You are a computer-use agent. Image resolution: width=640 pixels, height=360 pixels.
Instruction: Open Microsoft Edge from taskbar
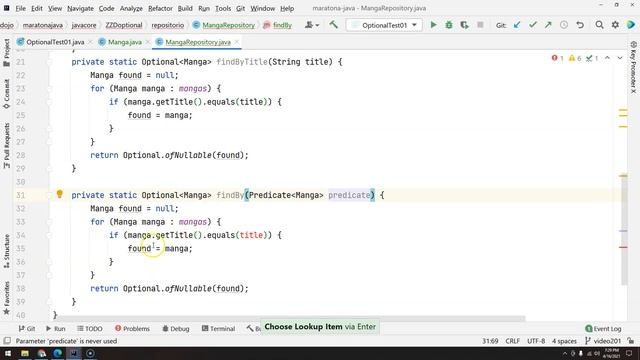coord(58,353)
